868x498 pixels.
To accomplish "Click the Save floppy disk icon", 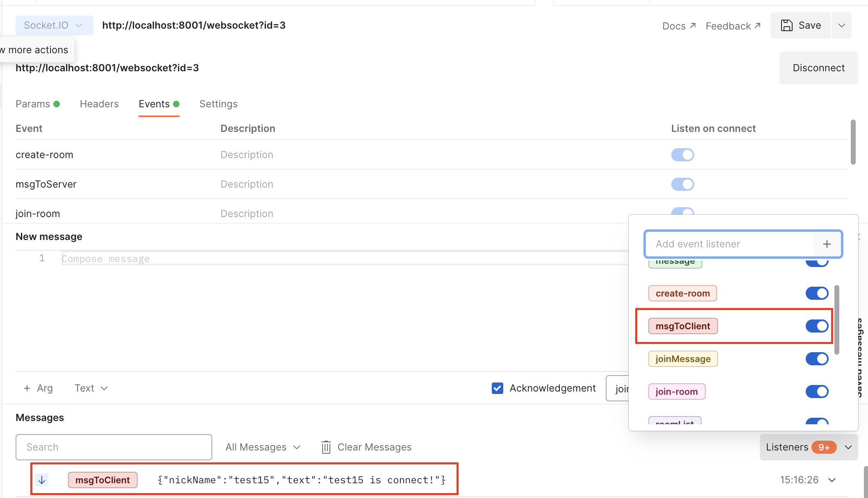I will point(786,25).
